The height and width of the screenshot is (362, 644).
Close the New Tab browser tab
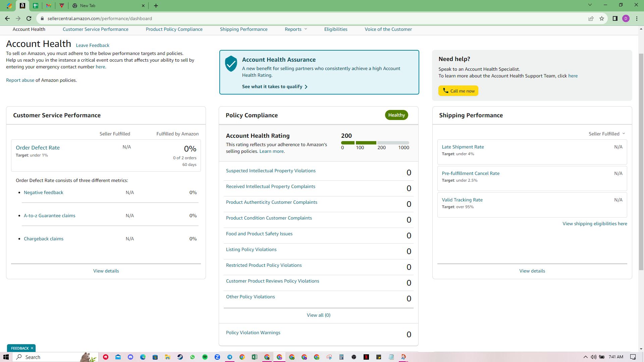click(x=143, y=6)
